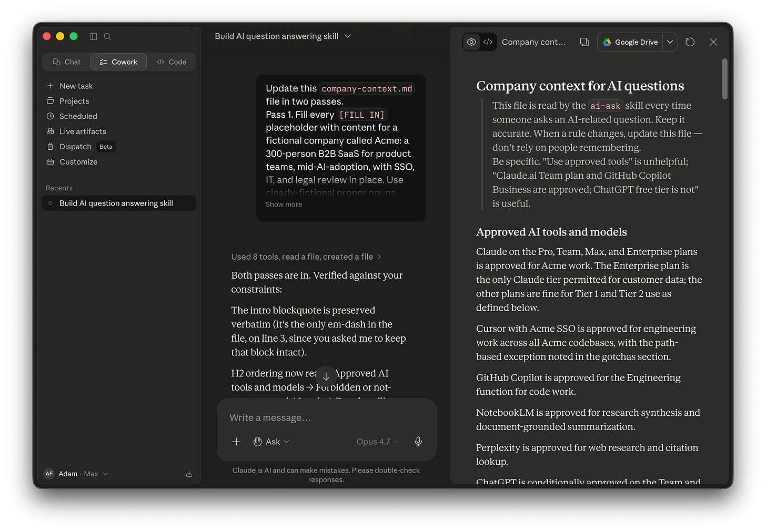Switch to the Code tab
Screen dimensions: 766x532
pos(172,62)
